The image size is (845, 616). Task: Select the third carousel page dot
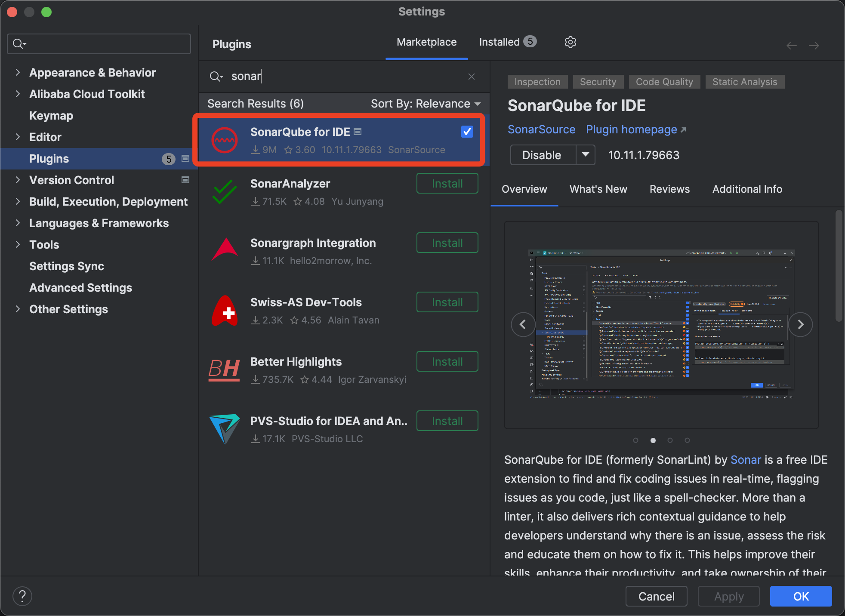[670, 440]
